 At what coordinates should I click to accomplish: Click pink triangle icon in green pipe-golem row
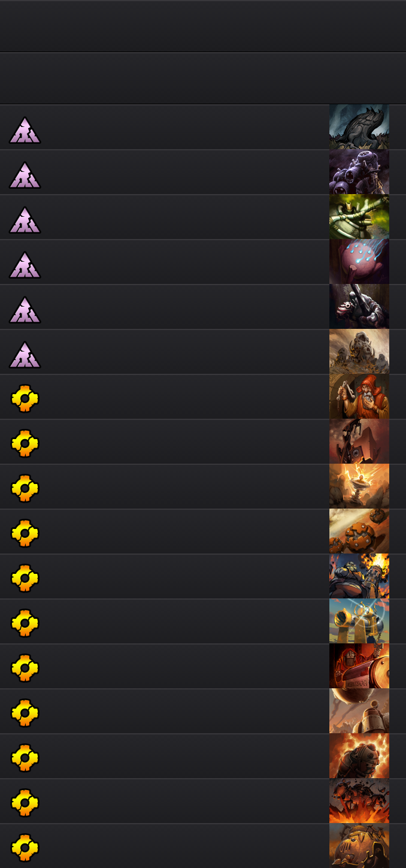point(25,220)
